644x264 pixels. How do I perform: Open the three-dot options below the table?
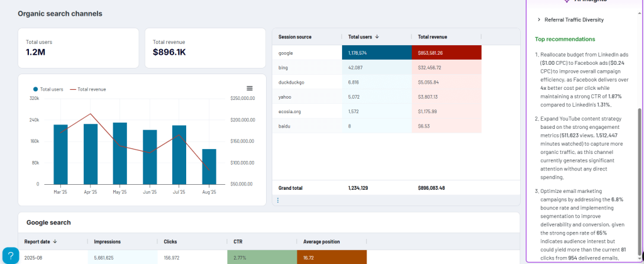(278, 200)
